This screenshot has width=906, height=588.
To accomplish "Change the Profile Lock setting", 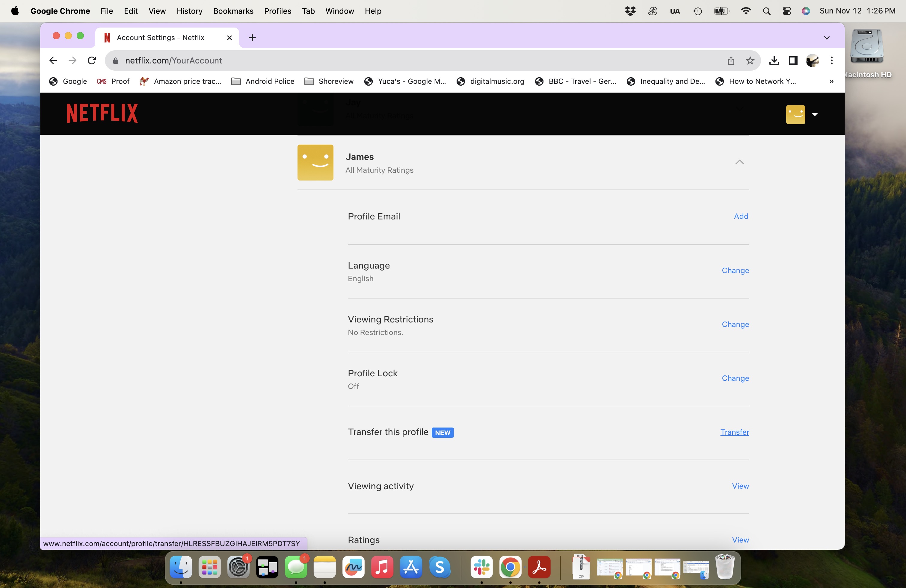I will 735,378.
